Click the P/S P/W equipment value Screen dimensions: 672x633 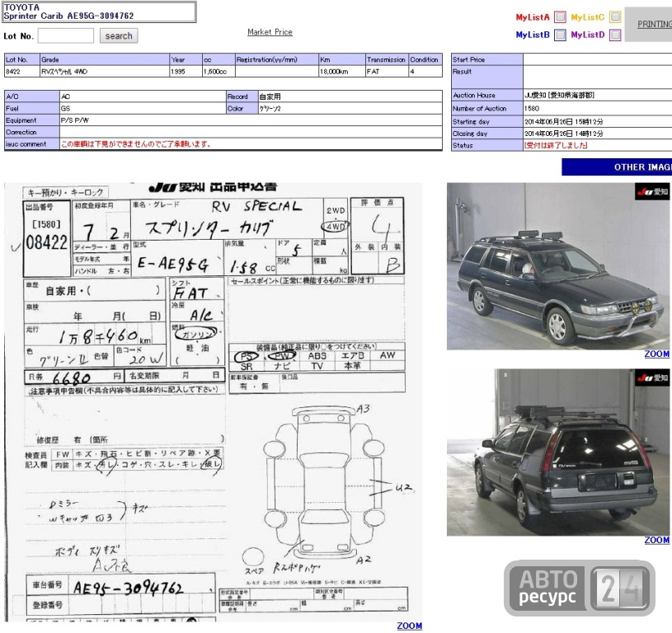[74, 120]
